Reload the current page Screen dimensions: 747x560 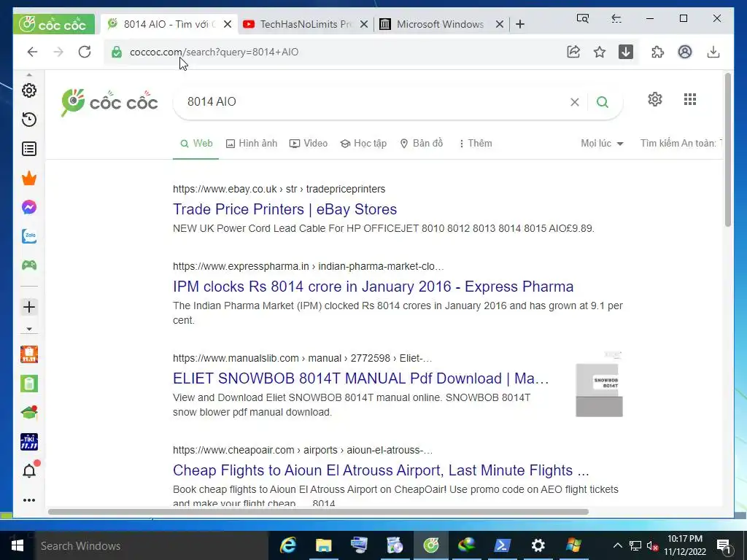[x=85, y=52]
